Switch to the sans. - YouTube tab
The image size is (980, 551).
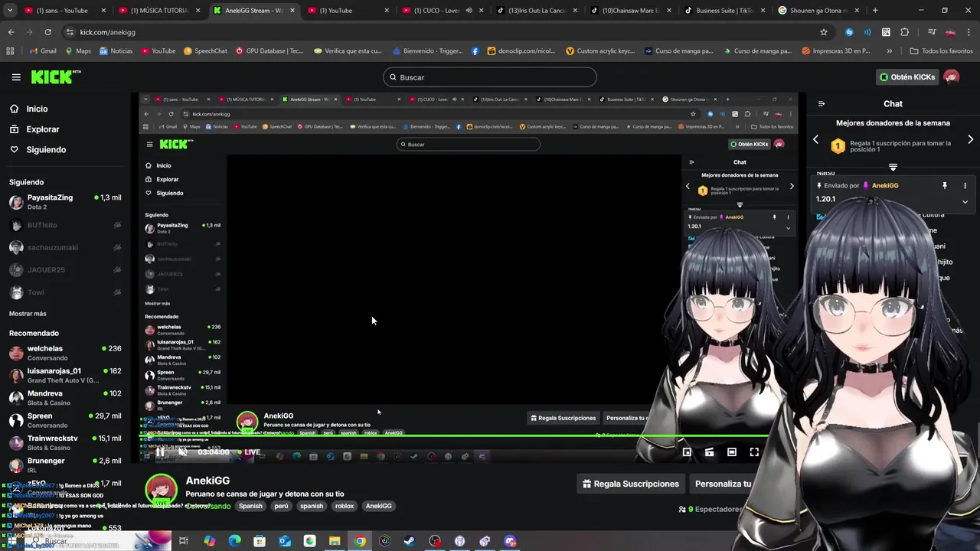click(x=64, y=11)
